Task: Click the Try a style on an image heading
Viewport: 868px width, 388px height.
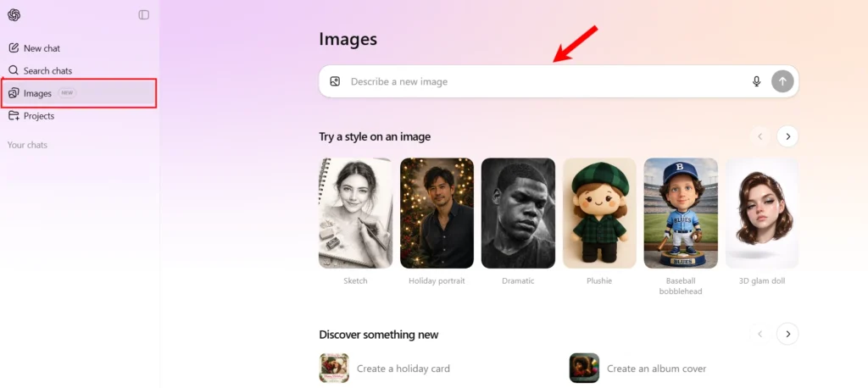Action: pyautogui.click(x=375, y=136)
